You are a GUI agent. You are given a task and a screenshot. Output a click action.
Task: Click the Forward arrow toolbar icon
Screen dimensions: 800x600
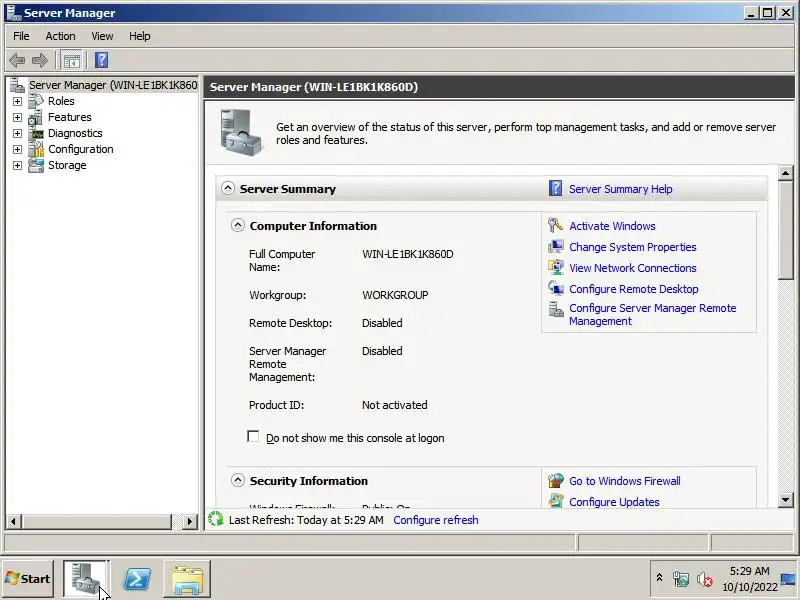(x=40, y=60)
